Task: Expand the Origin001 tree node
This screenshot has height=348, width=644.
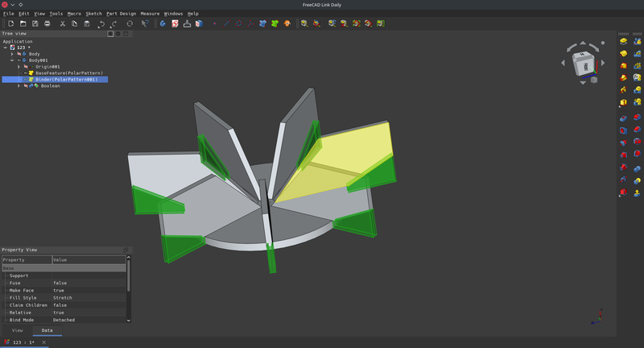Action: pyautogui.click(x=19, y=67)
